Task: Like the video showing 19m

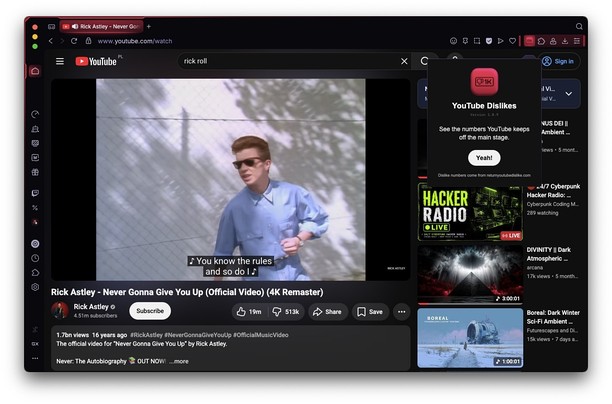Action: 249,311
